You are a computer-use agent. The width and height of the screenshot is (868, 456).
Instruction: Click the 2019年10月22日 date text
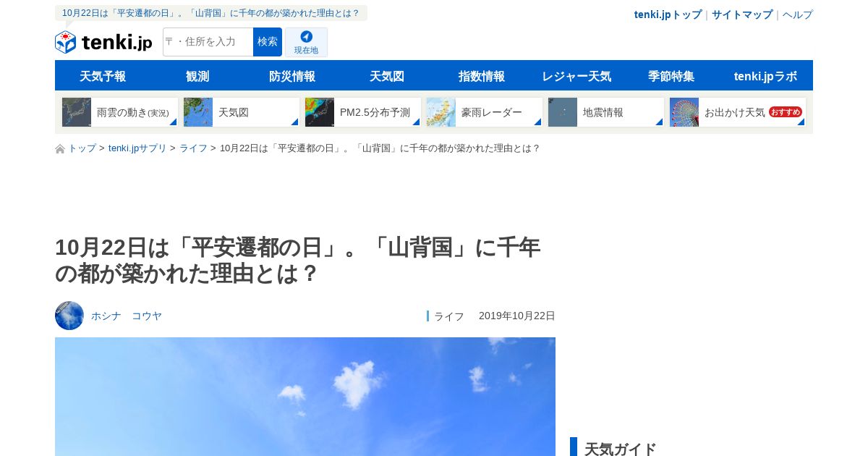pos(517,316)
